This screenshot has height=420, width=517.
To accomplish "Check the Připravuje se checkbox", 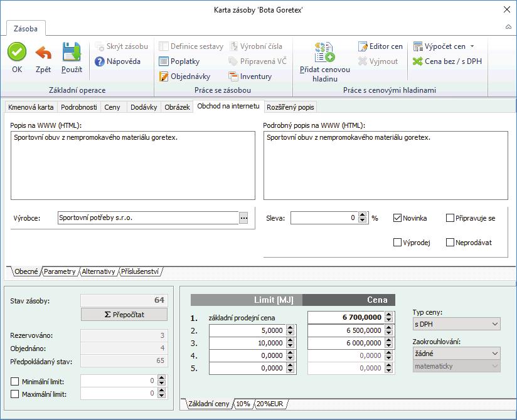I will pyautogui.click(x=450, y=218).
